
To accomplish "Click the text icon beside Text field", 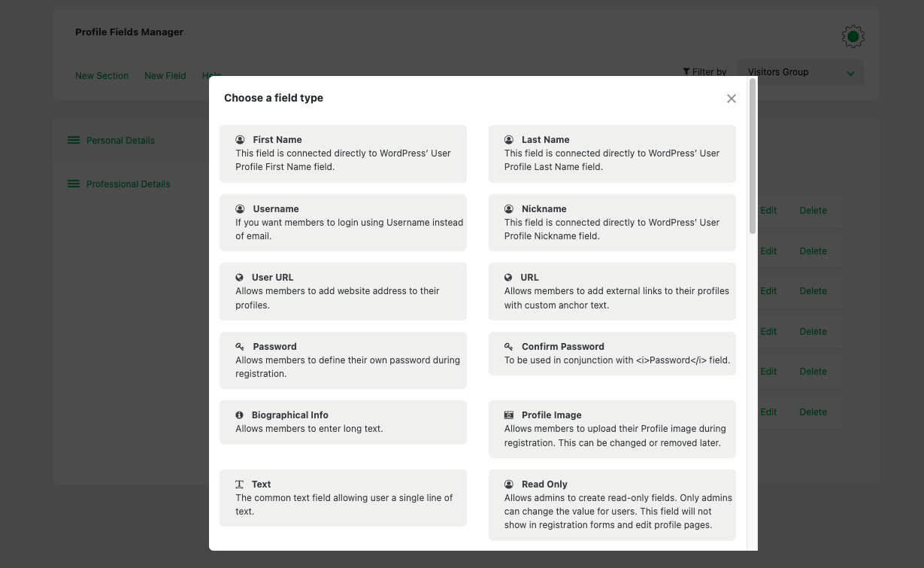I will click(x=239, y=484).
